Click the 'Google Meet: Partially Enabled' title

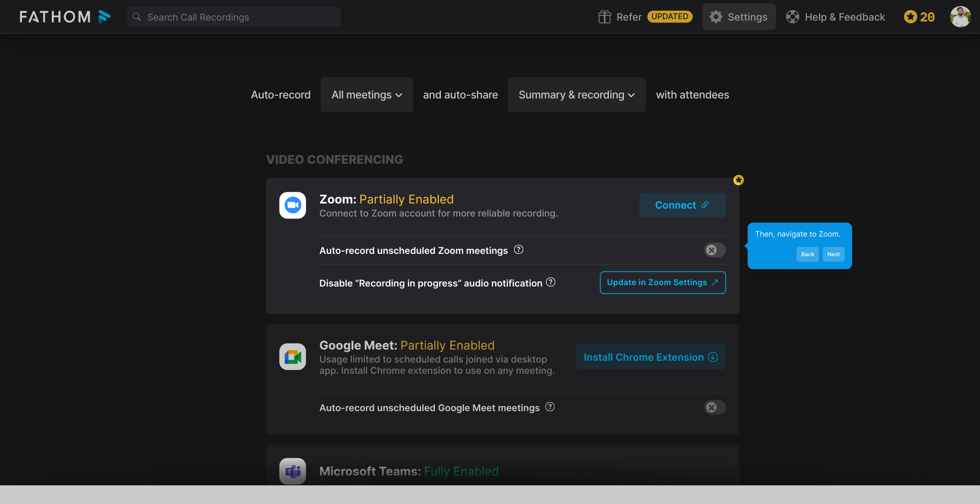click(x=407, y=345)
